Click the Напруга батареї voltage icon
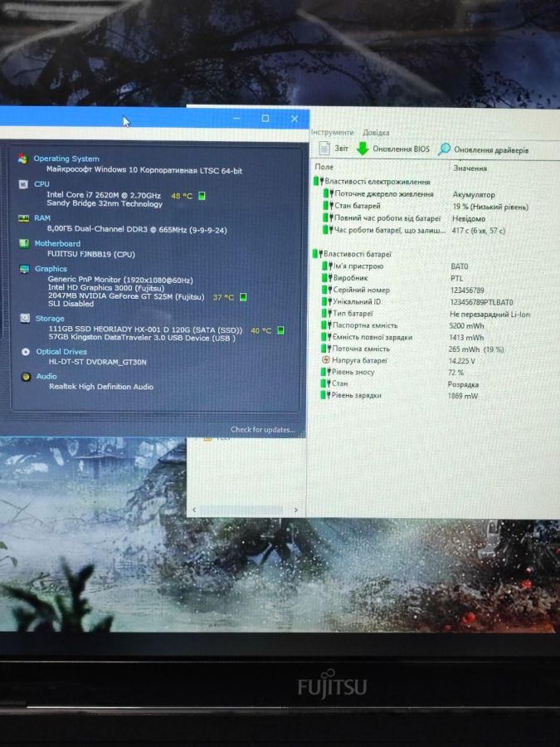 [x=326, y=360]
